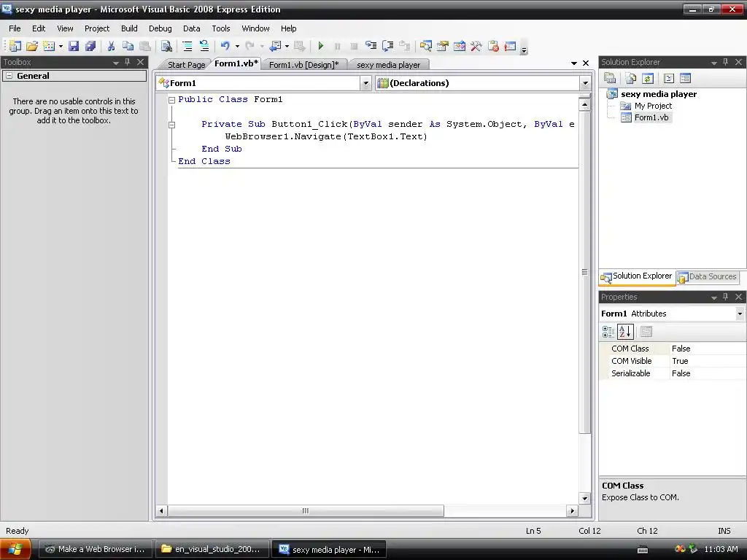Click the Add New Item toolbar icon
Screen dimensions: 747x560
pyautogui.click(x=49, y=46)
